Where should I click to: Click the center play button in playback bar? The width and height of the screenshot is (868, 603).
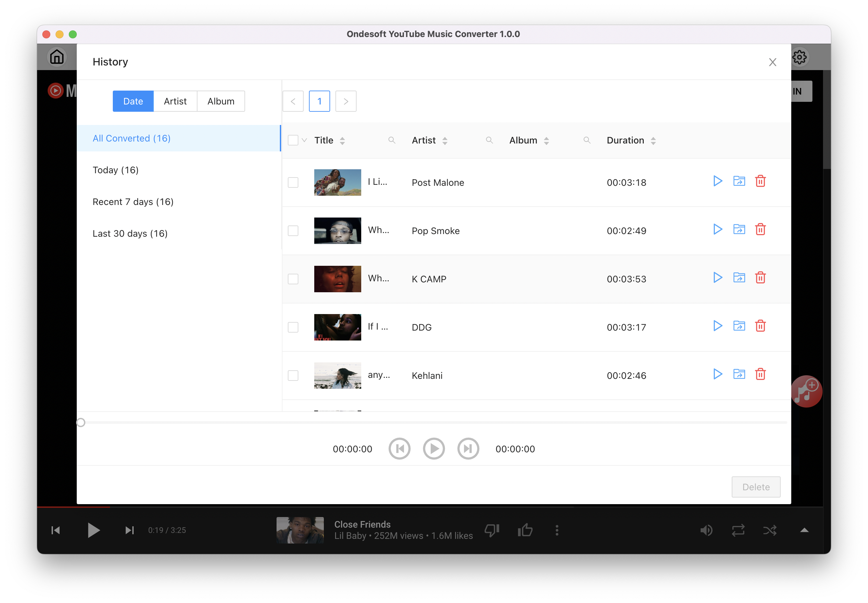433,449
